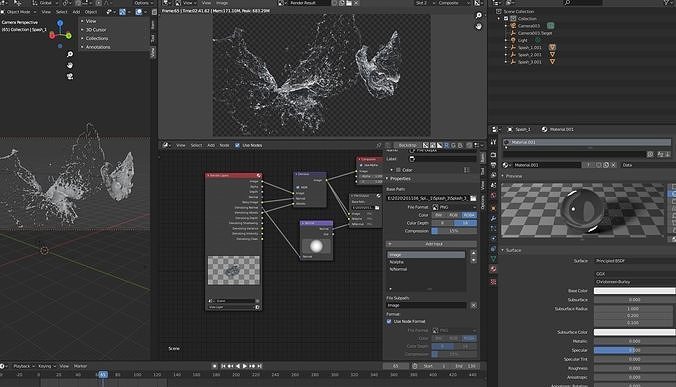Move file slot down with the down arrow
The width and height of the screenshot is (676, 387).
[473, 260]
